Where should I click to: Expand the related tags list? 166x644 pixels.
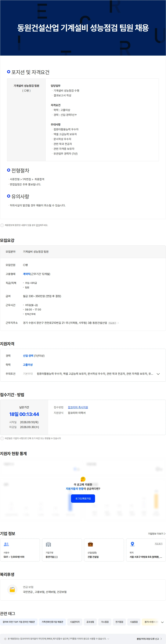[162, 622]
